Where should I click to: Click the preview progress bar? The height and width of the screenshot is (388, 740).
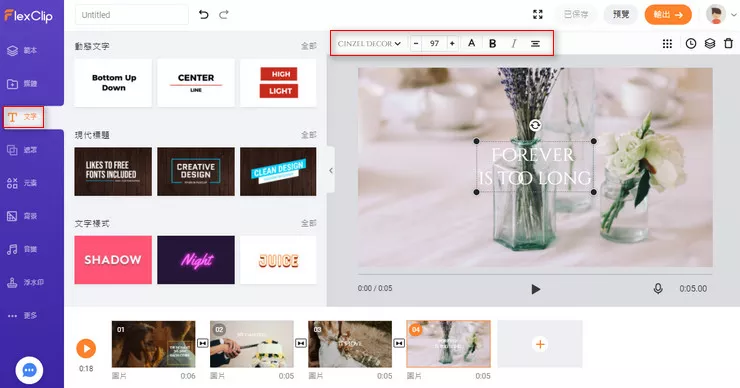point(535,274)
